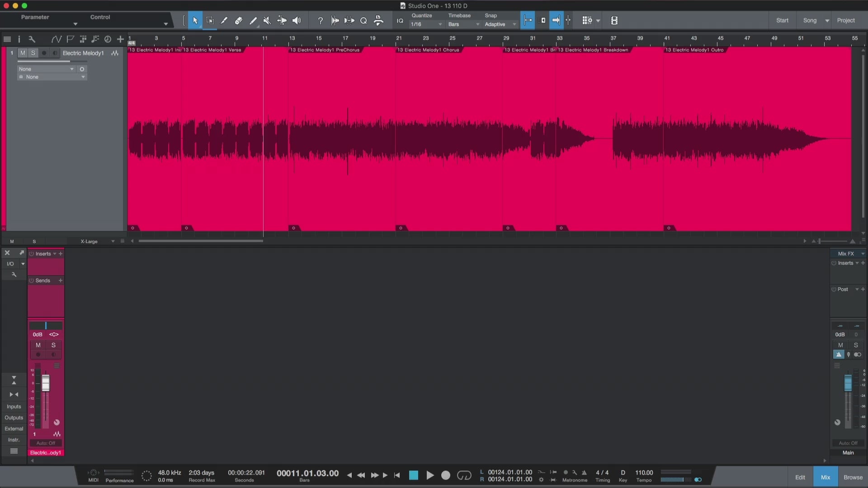Select the Range tool
The width and height of the screenshot is (868, 488).
[x=210, y=20]
